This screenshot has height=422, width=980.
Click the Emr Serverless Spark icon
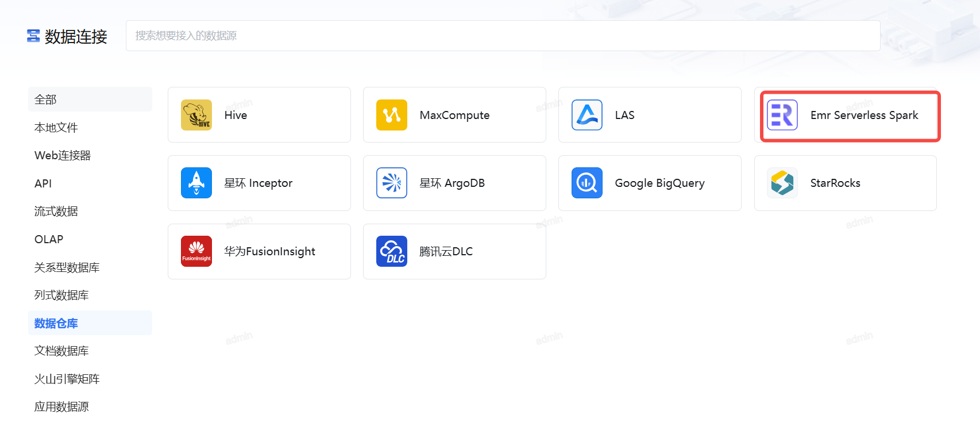coord(782,115)
